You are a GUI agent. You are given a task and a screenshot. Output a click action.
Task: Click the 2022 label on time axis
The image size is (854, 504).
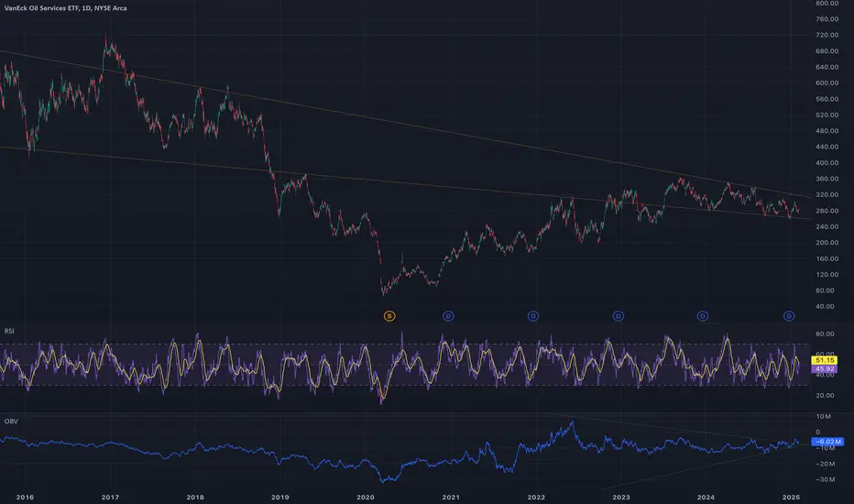(536, 497)
